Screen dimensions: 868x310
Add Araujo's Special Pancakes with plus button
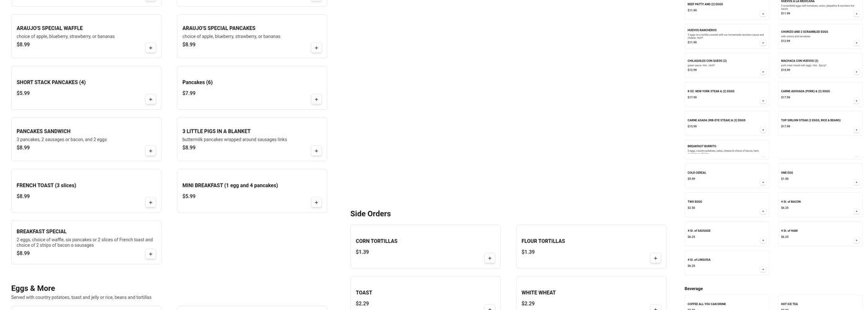pos(316,48)
